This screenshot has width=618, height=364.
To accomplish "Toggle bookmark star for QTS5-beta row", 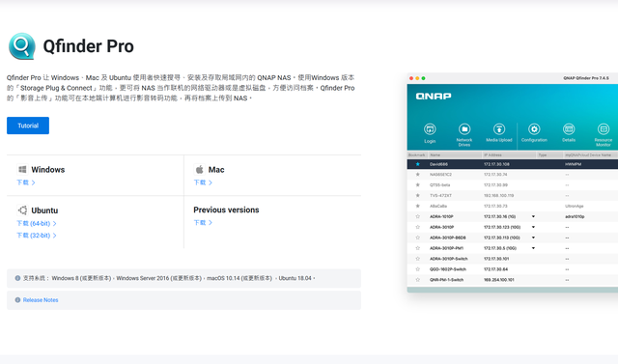I will [418, 184].
